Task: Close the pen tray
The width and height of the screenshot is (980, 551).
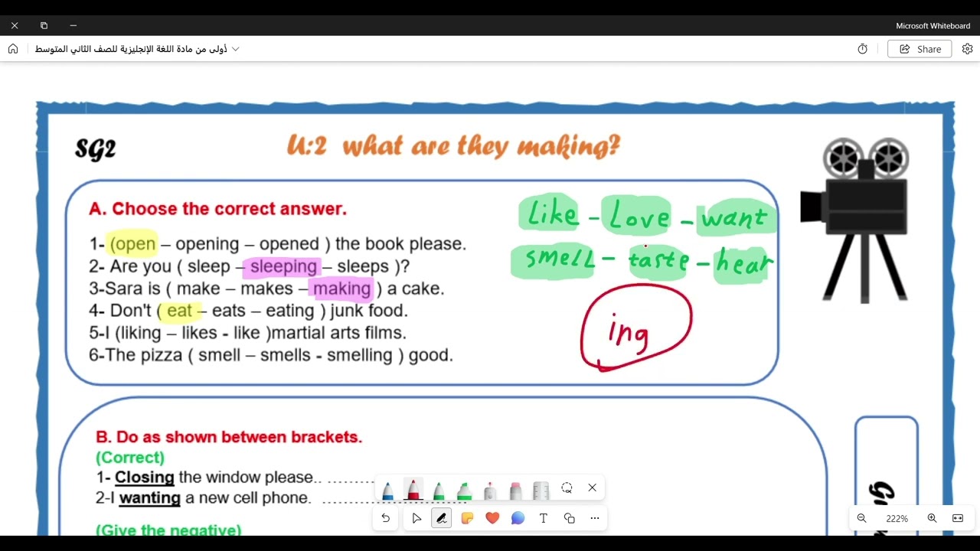Action: click(x=592, y=487)
